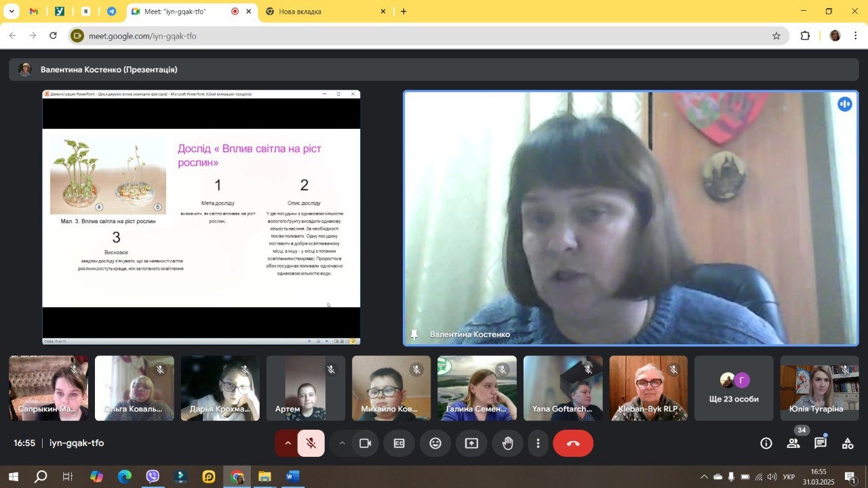Viewport: 868px width, 488px height.
Task: Send an emoji reaction
Action: 435,443
